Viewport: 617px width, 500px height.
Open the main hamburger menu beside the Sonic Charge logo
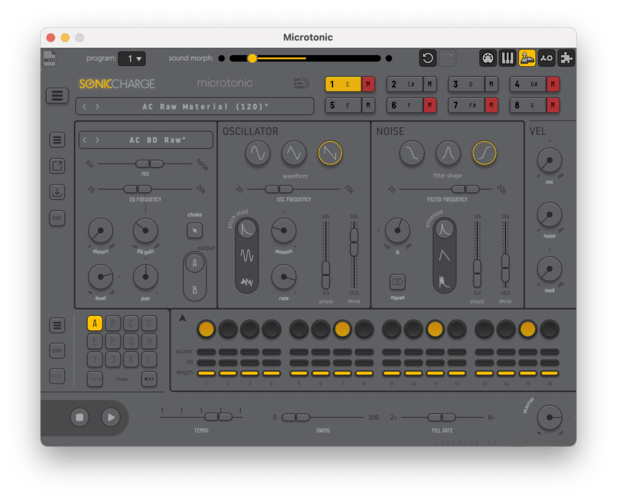tap(57, 96)
